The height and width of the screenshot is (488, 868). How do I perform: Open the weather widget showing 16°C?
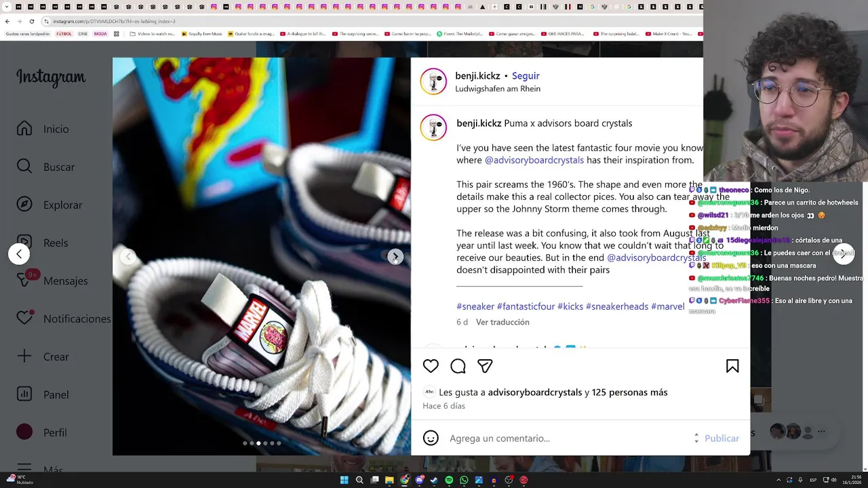click(x=19, y=479)
